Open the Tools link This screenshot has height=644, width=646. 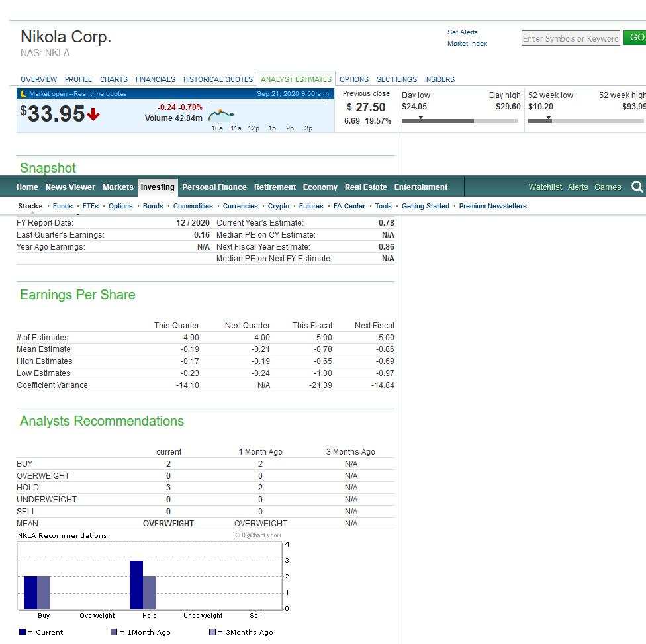click(383, 206)
